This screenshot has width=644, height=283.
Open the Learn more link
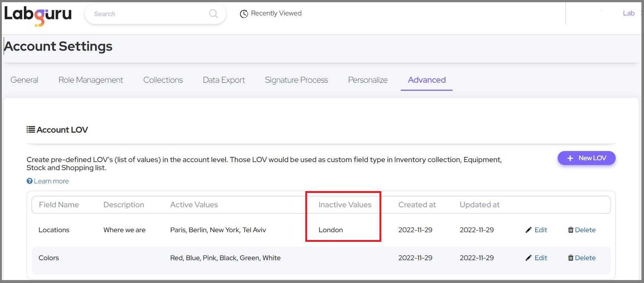click(x=51, y=181)
